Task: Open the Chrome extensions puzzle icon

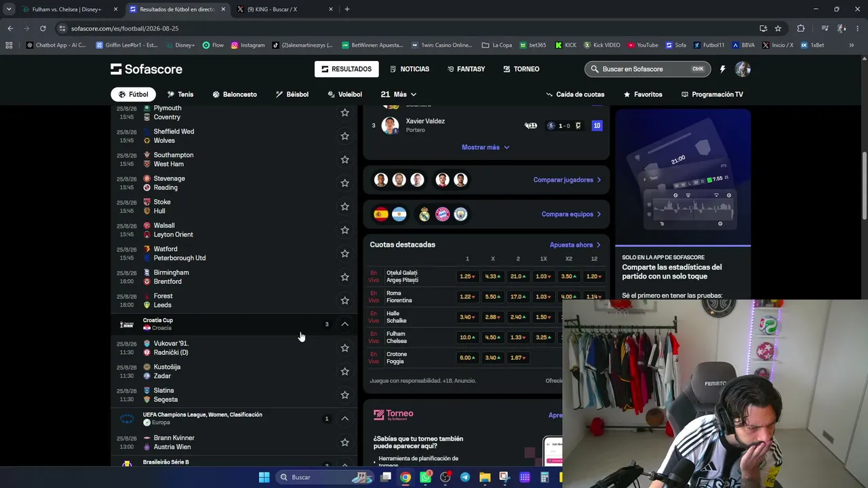Action: tap(801, 28)
